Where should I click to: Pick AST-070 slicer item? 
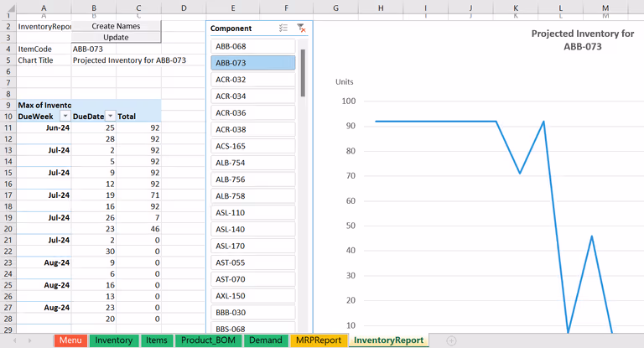pos(253,279)
